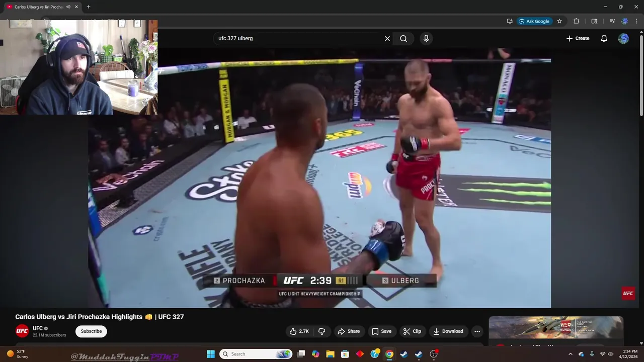Open the red diamond app on taskbar
This screenshot has height=362, width=644.
pos(360,354)
